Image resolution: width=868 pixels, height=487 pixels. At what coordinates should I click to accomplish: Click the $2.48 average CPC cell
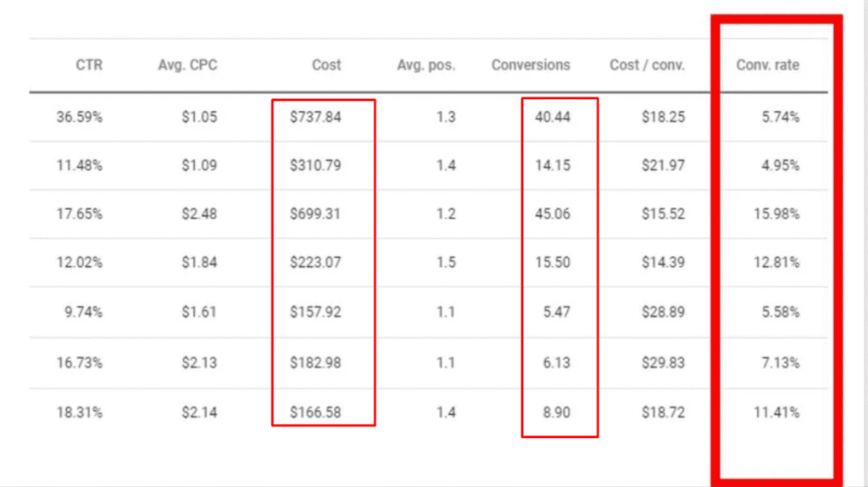[x=199, y=214]
